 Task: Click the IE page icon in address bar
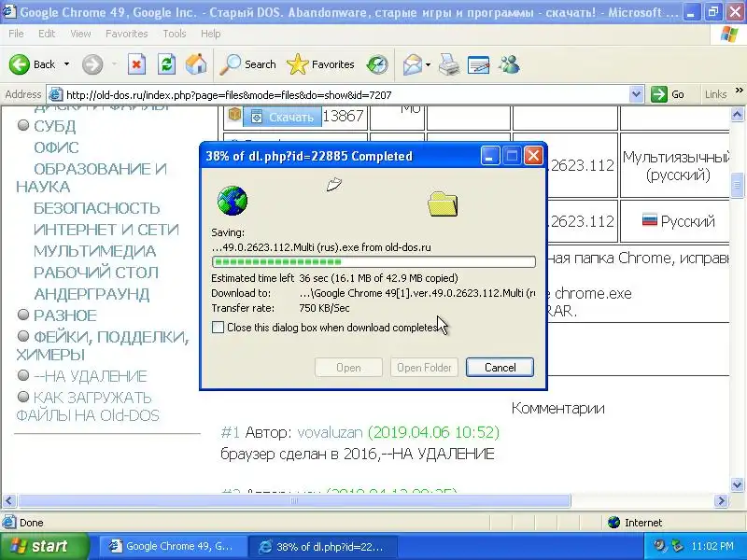(x=56, y=95)
